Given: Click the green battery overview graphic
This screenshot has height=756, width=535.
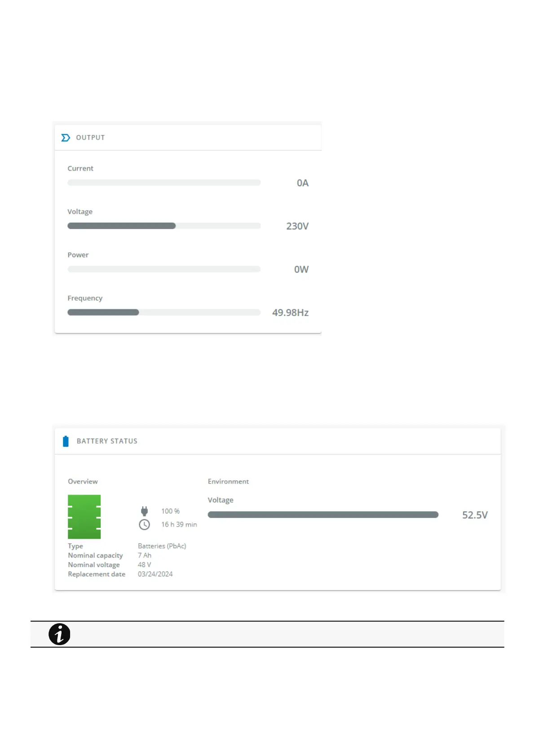Looking at the screenshot, I should (x=84, y=517).
